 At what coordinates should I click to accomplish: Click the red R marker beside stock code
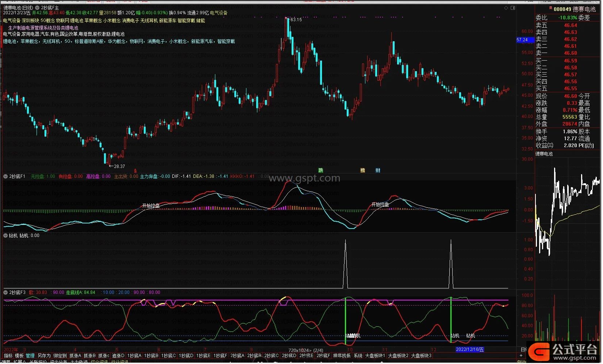coord(551,8)
